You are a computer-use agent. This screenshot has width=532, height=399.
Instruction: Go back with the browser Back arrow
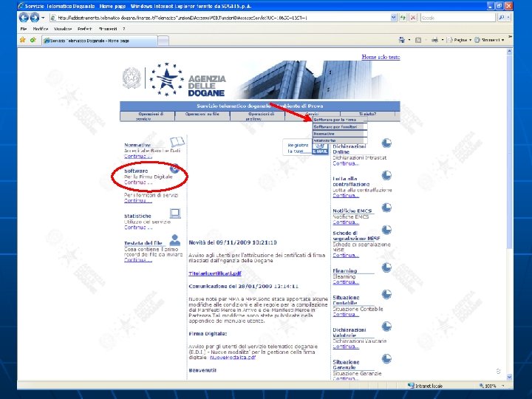tap(24, 17)
